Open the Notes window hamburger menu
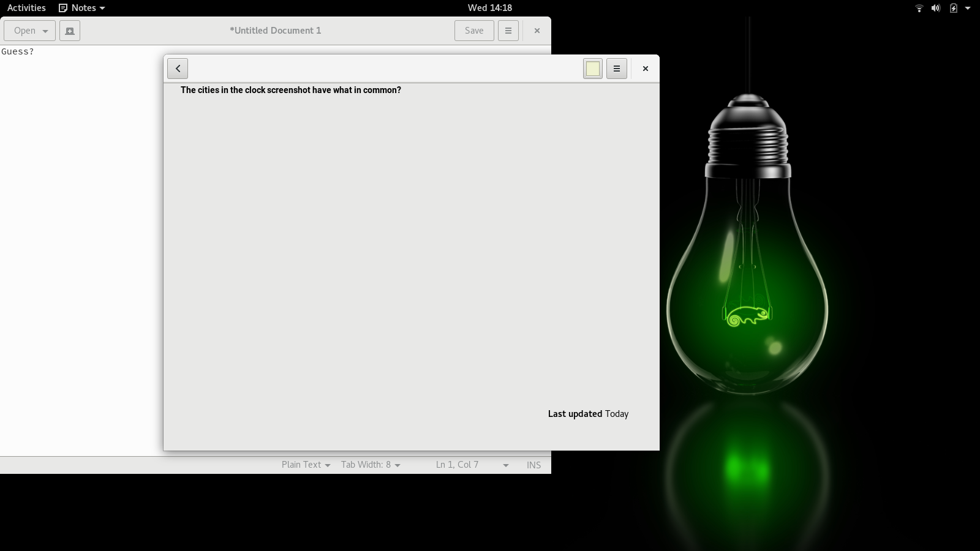The image size is (980, 551). (x=616, y=69)
